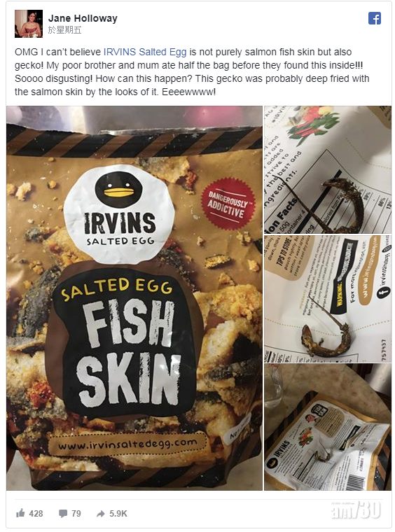View the 79 comments count
The height and width of the screenshot is (532, 395).
coord(76,514)
